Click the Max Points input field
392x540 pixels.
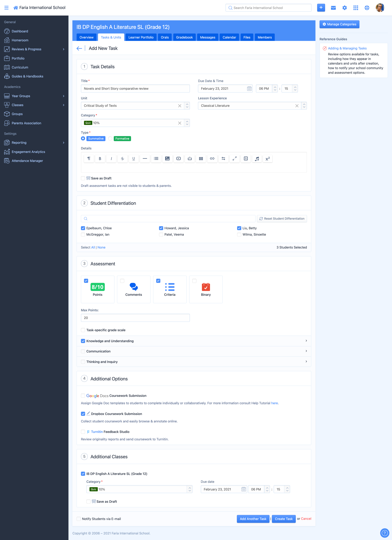(x=135, y=318)
